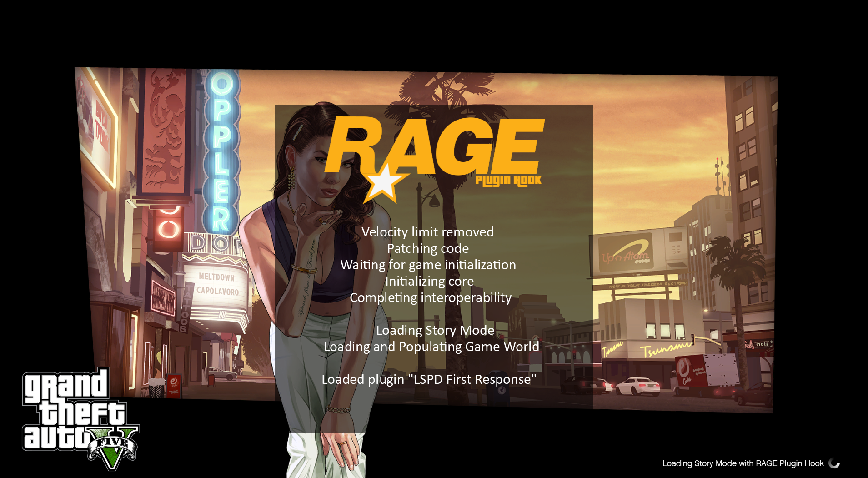Select the "Initializing core" line

[430, 281]
